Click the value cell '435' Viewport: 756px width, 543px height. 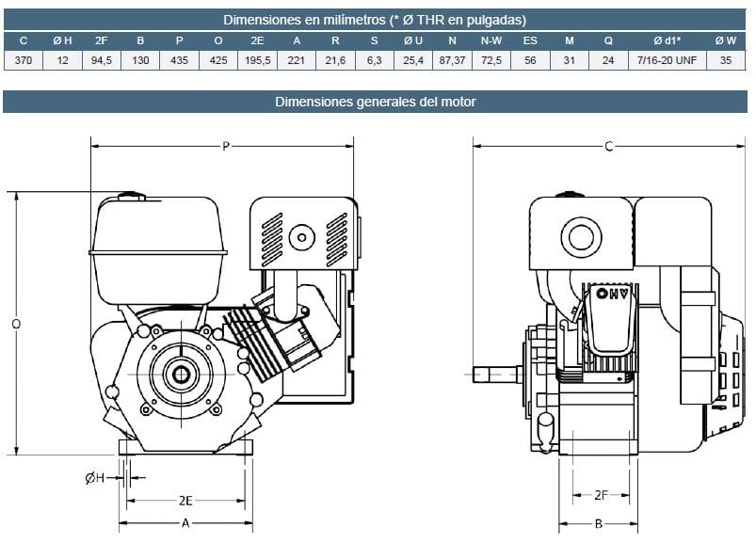click(x=179, y=61)
